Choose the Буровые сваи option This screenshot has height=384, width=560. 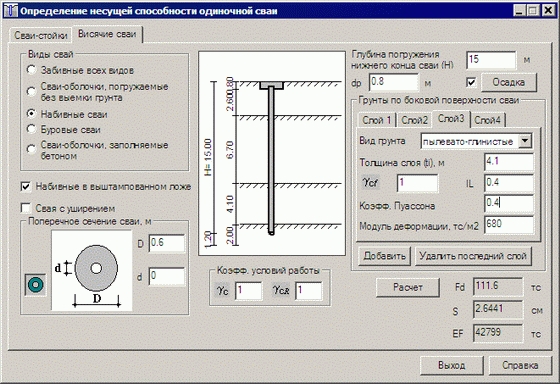pos(31,129)
